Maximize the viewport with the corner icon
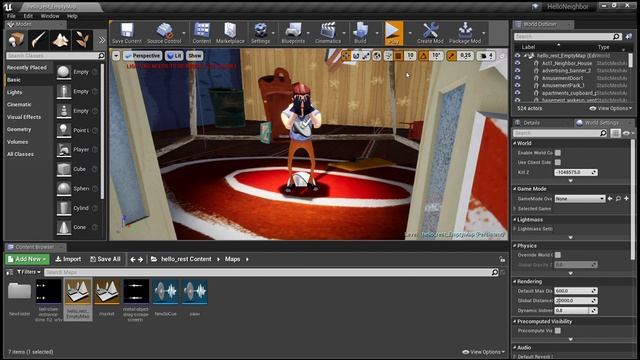Viewport: 640px width, 360px height. (x=502, y=56)
